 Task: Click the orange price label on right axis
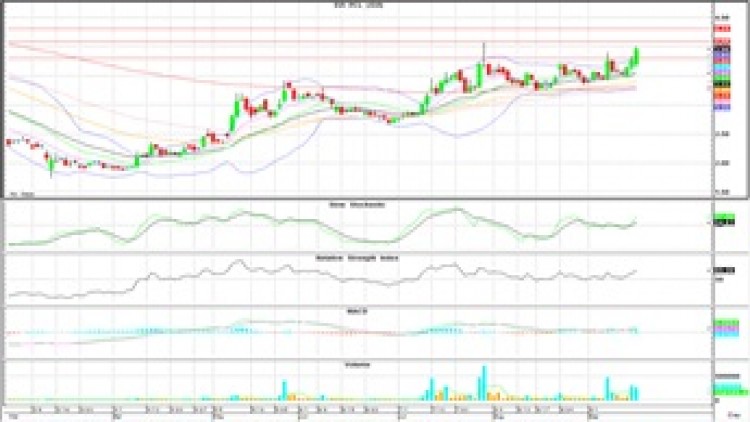click(718, 89)
